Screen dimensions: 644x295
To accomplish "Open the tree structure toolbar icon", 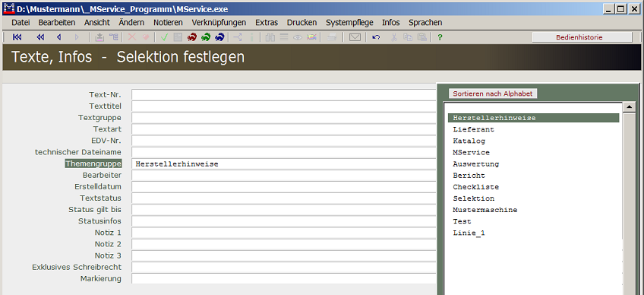I will (x=113, y=37).
